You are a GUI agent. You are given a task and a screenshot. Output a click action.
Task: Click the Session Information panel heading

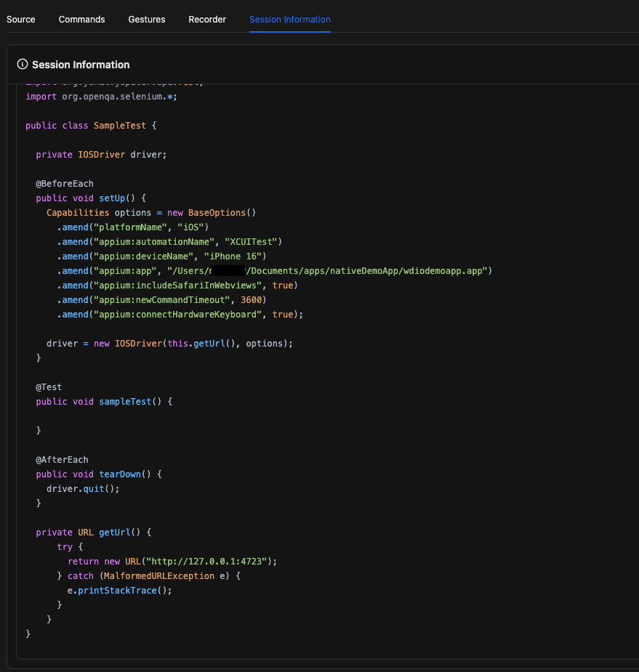pyautogui.click(x=81, y=65)
